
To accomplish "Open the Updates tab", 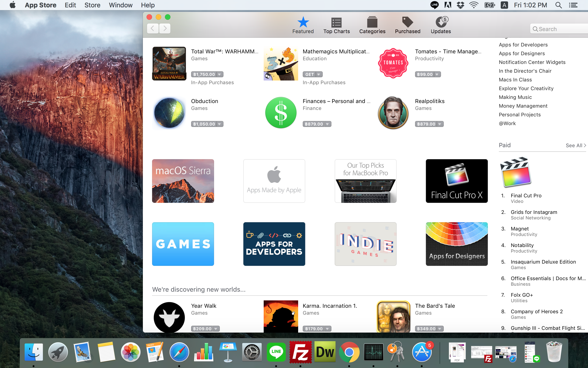I will coord(441,25).
